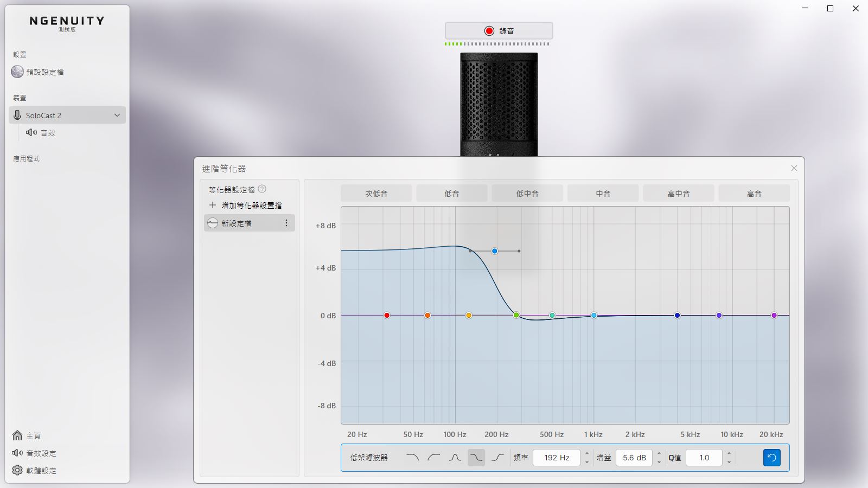This screenshot has height=488, width=868.
Task: Select the 低音 band tab
Action: (452, 194)
